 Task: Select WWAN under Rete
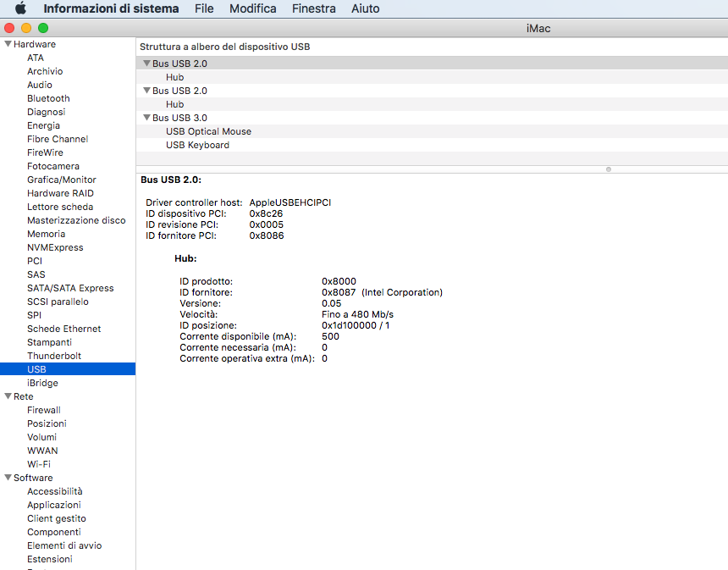coord(42,451)
